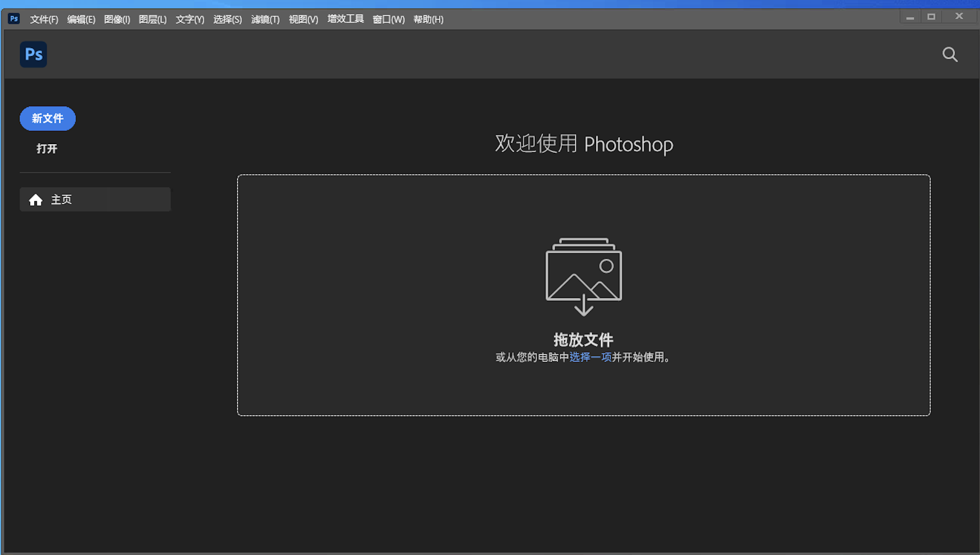The width and height of the screenshot is (980, 555).
Task: Open the 选择(S) menu
Action: tap(227, 19)
